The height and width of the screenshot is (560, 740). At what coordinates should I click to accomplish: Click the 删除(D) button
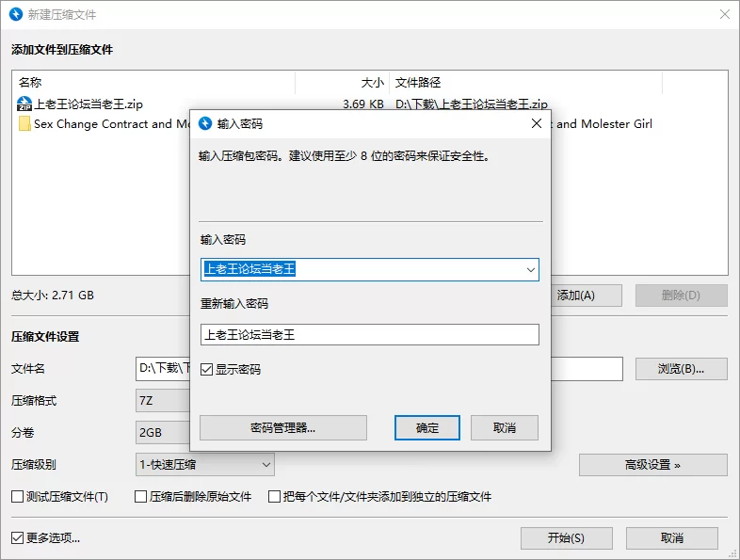coord(681,296)
